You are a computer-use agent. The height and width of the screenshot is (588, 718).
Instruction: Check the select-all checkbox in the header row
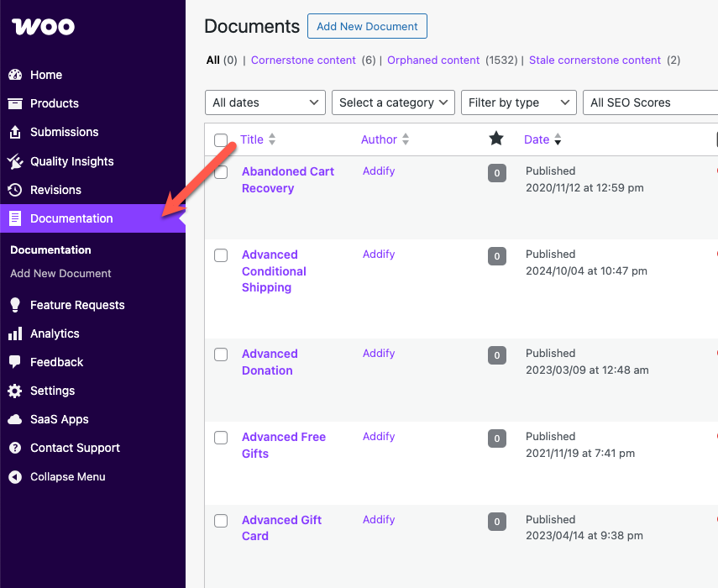tap(221, 139)
